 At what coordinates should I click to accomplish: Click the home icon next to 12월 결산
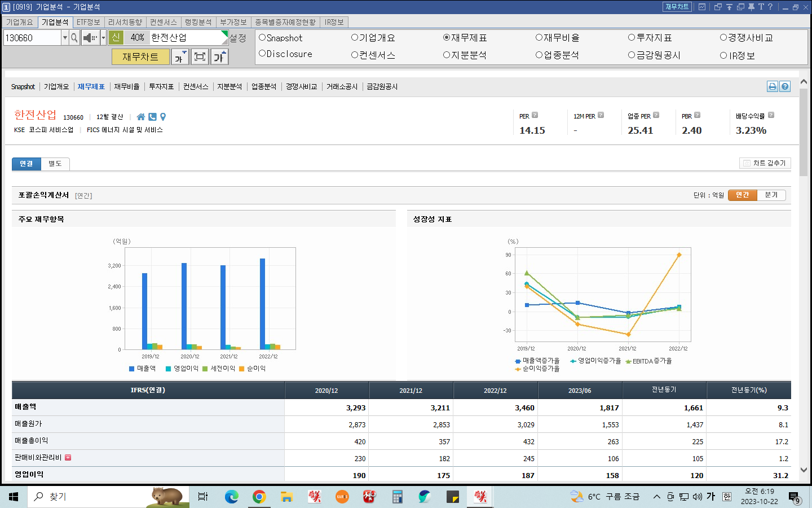(x=141, y=117)
